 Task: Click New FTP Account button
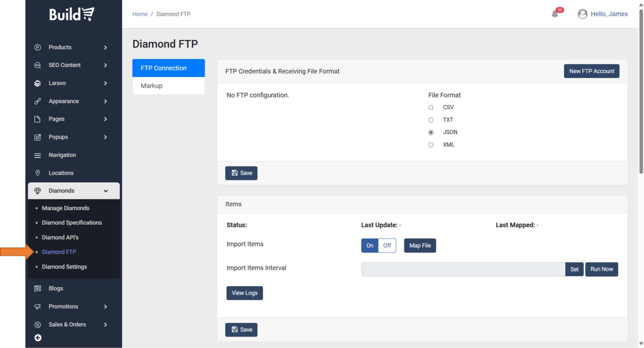coord(591,71)
